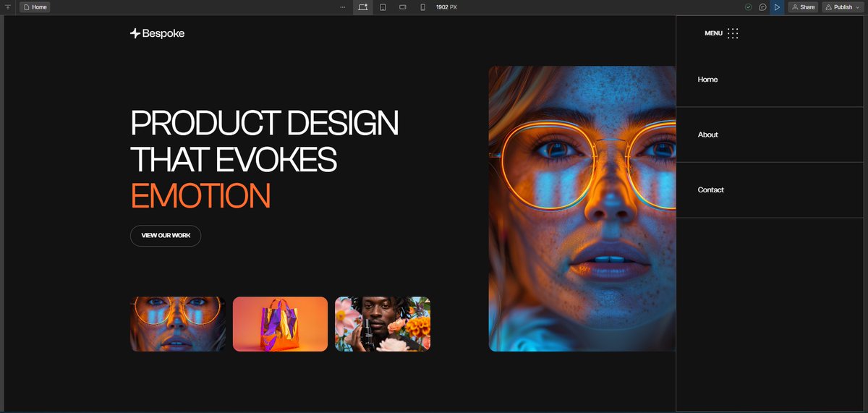The image size is (868, 413).
Task: Click the MENU dots grid icon
Action: (733, 33)
